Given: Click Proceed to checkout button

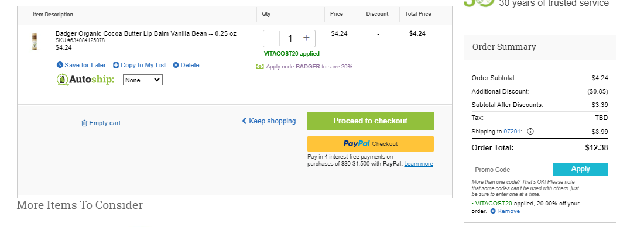Looking at the screenshot, I should tap(371, 121).
